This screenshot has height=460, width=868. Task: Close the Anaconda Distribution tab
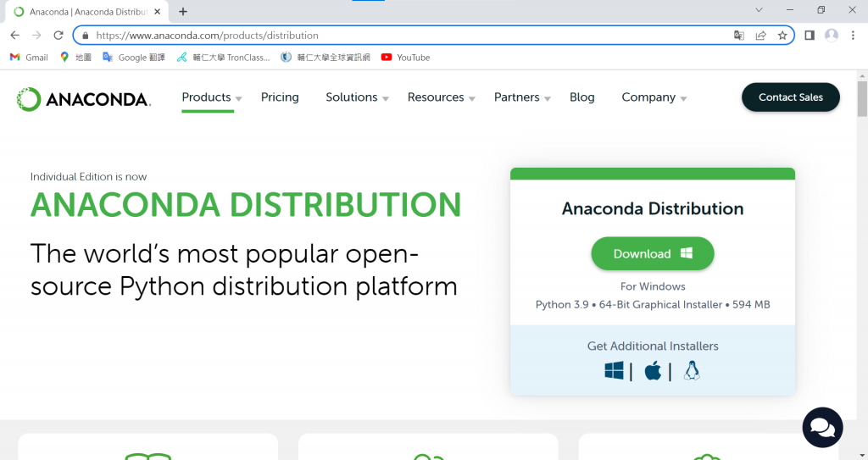(x=157, y=12)
